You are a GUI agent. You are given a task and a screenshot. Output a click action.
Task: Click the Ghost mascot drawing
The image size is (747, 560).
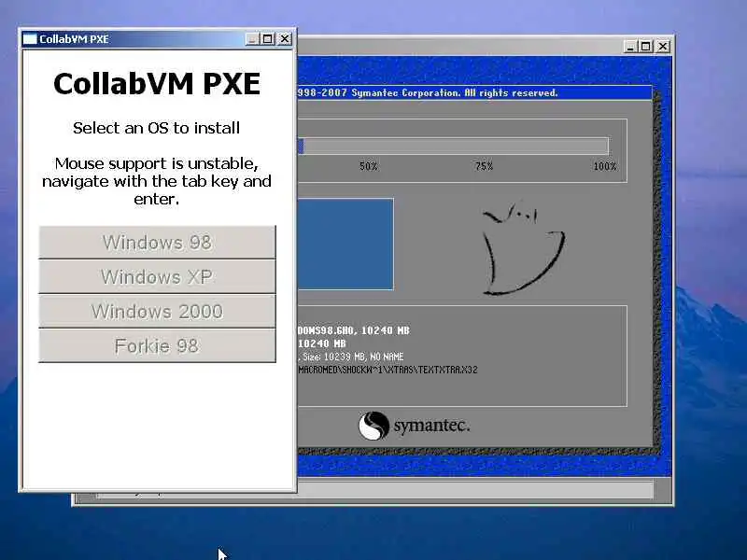(x=523, y=248)
